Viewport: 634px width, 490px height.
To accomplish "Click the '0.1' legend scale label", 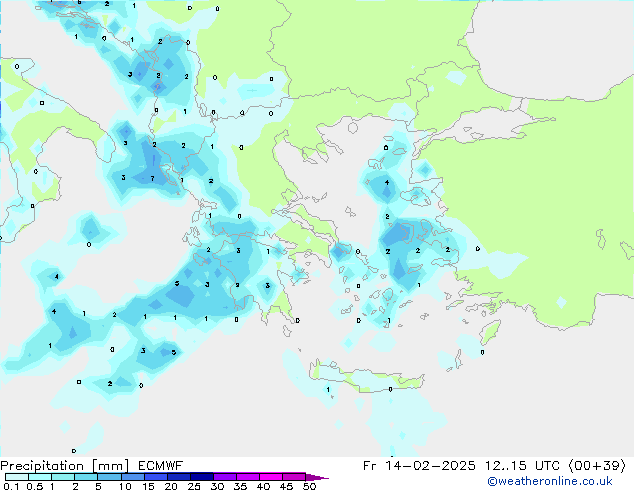I will coord(11,486).
